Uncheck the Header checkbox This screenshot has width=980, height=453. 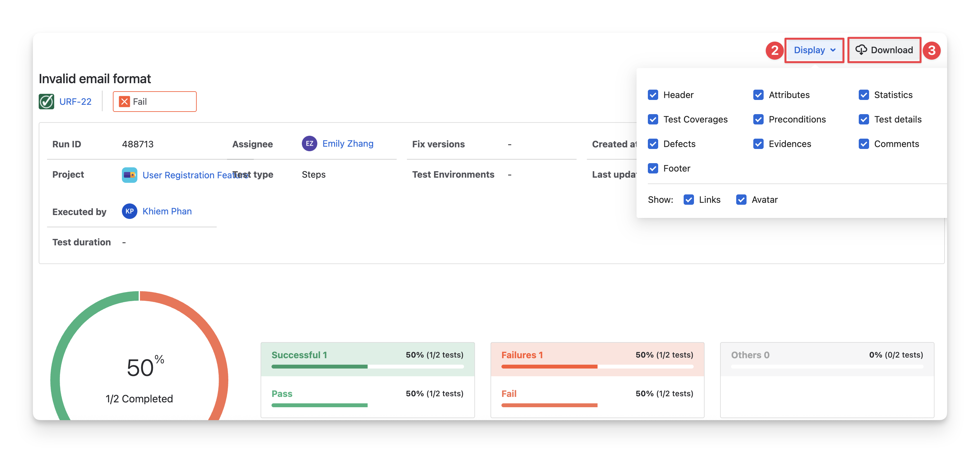click(653, 95)
